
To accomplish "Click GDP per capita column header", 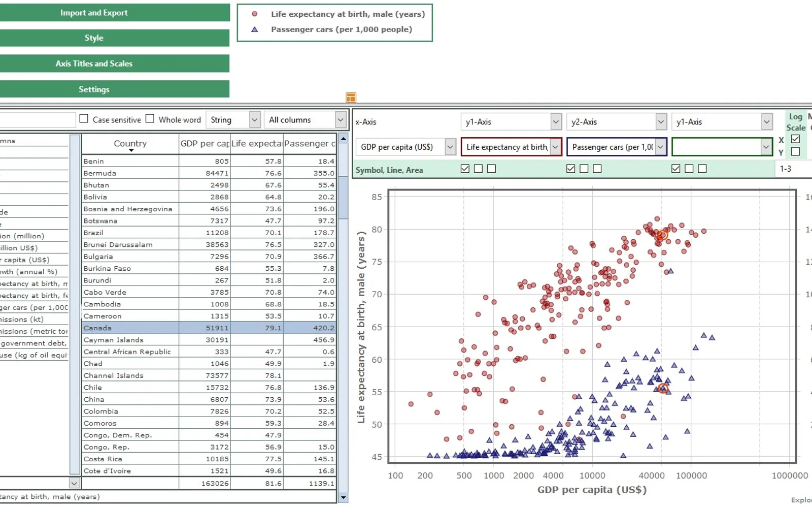I will [205, 144].
